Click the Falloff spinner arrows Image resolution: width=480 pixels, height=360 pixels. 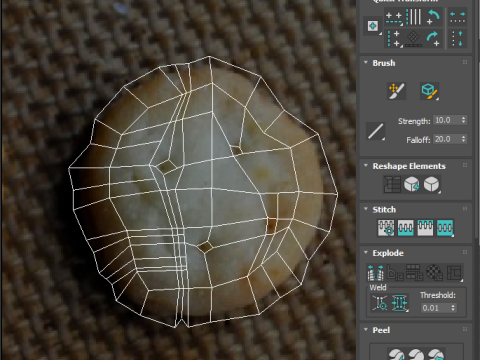(464, 139)
